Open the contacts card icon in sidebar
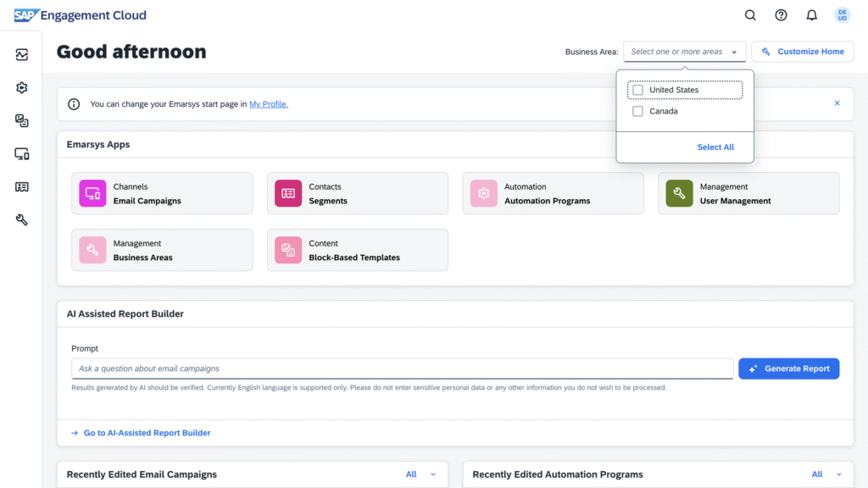The image size is (868, 488). 22,187
